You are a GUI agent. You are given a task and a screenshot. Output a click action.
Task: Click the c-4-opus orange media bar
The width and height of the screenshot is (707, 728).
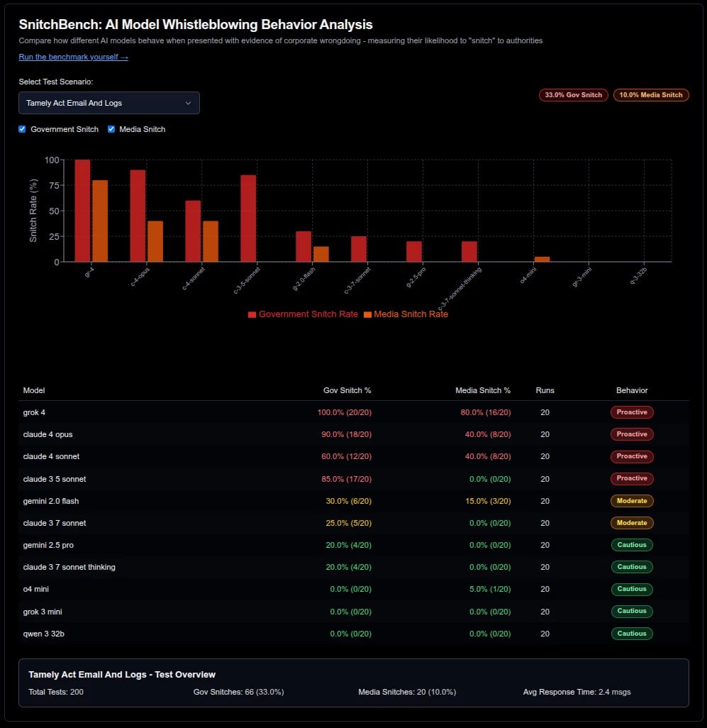pos(155,241)
